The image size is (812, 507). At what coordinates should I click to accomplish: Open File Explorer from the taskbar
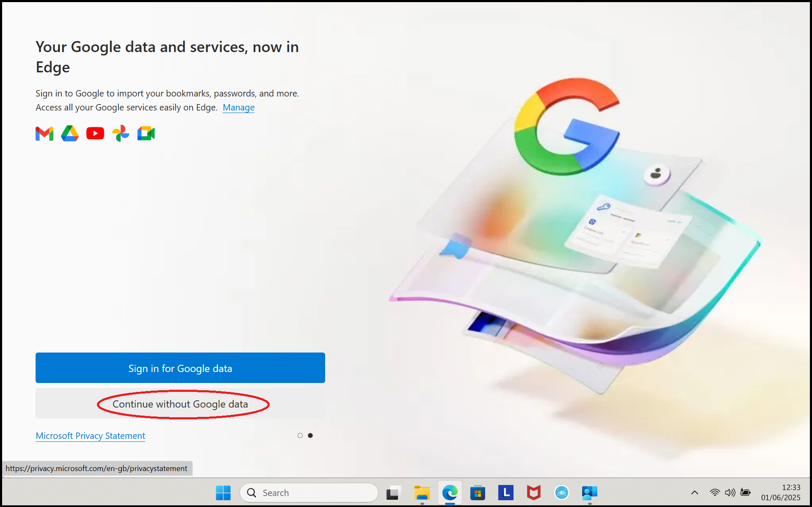click(x=422, y=493)
